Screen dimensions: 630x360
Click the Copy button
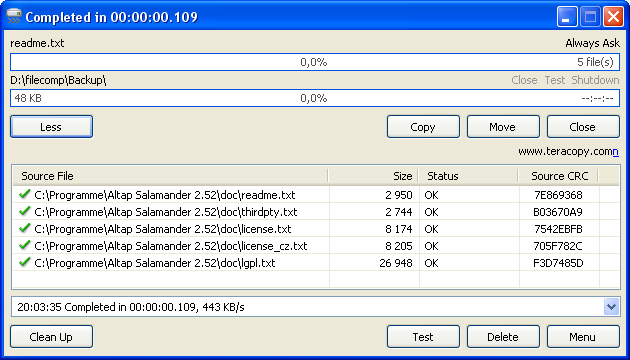[x=423, y=127]
